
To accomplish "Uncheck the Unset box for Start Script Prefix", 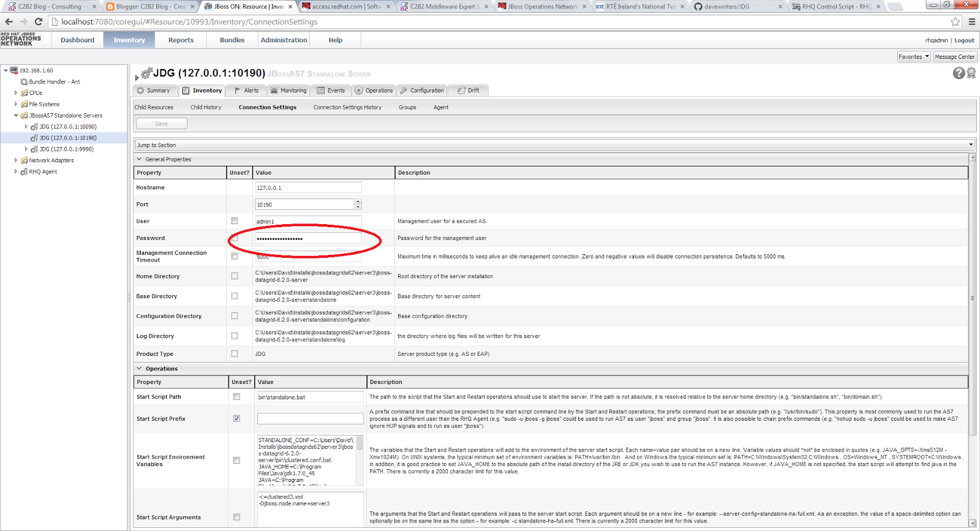I will coord(236,419).
